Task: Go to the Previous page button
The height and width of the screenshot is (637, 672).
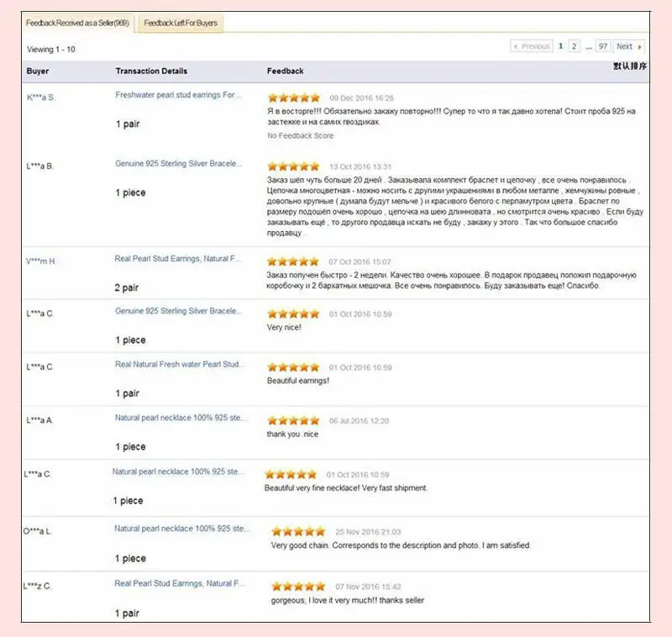Action: tap(532, 46)
